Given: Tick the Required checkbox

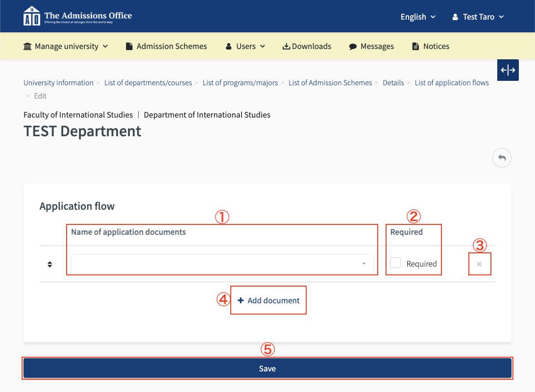Looking at the screenshot, I should [395, 263].
